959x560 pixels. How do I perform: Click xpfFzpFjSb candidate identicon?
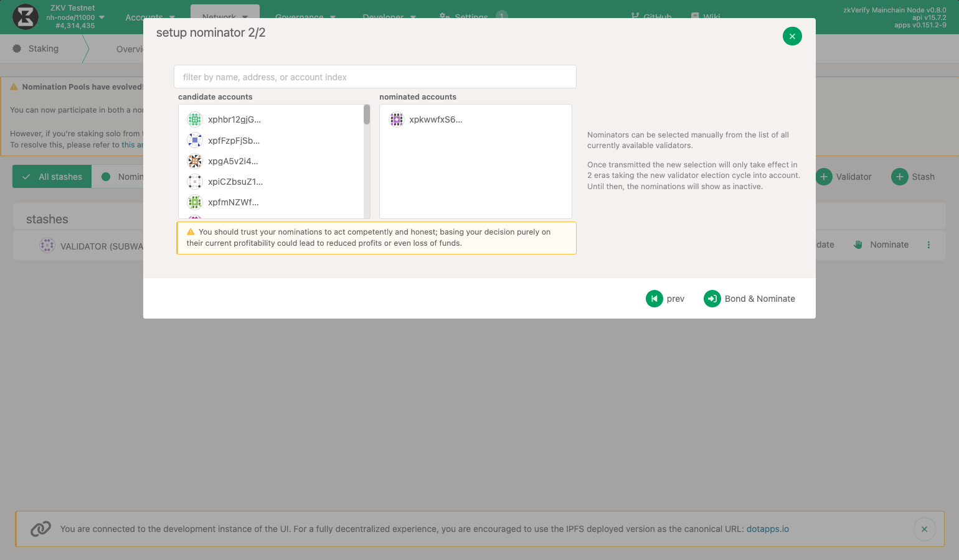pos(195,141)
